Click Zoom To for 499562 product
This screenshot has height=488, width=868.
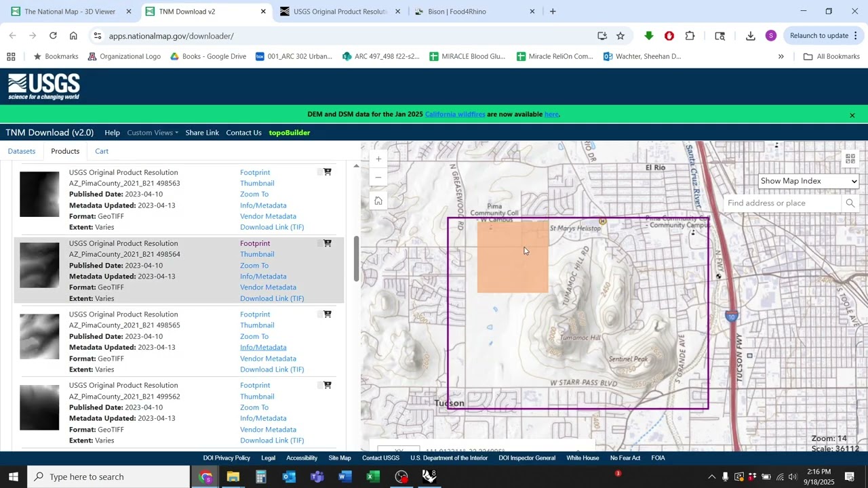[x=254, y=407]
